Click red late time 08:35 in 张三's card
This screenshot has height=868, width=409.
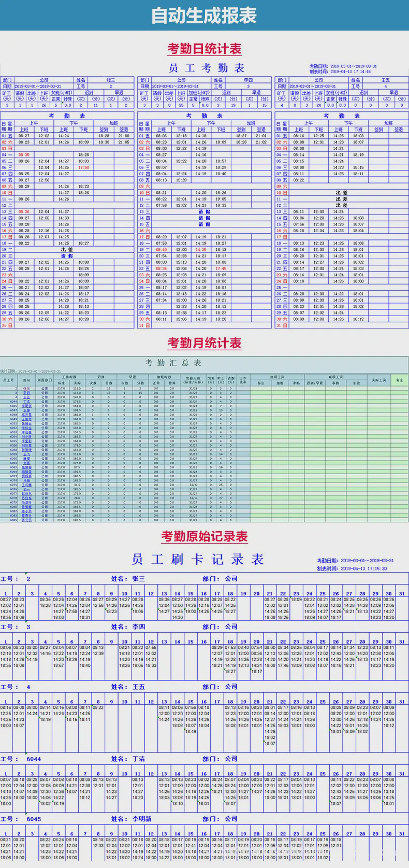pyautogui.click(x=24, y=154)
